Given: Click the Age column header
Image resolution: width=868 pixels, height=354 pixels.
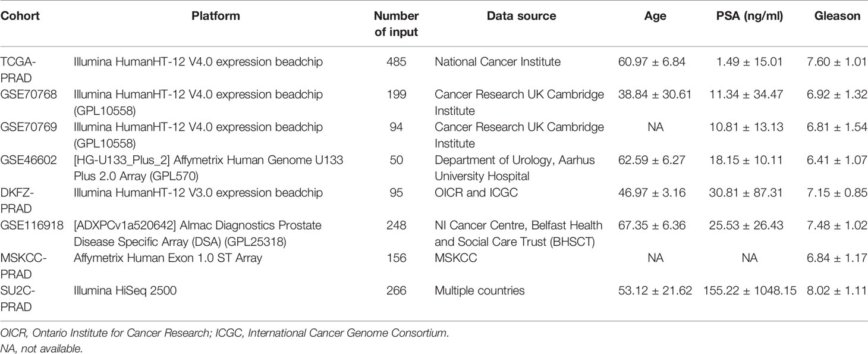Looking at the screenshot, I should pyautogui.click(x=656, y=17).
